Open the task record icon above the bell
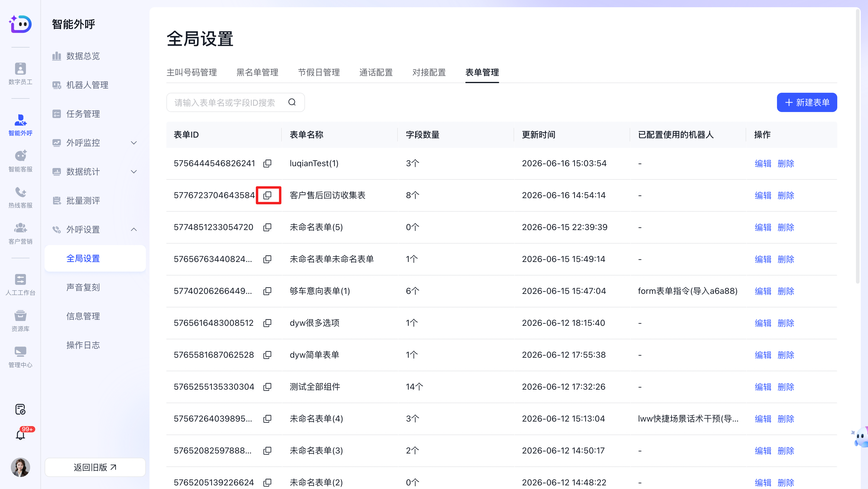The image size is (868, 489). point(20,409)
